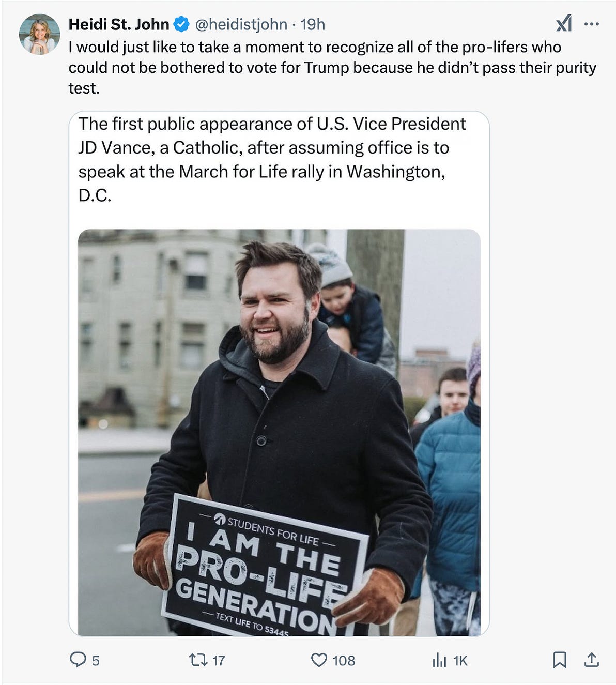The width and height of the screenshot is (616, 685).
Task: Click the like count of 108
Action: (344, 661)
